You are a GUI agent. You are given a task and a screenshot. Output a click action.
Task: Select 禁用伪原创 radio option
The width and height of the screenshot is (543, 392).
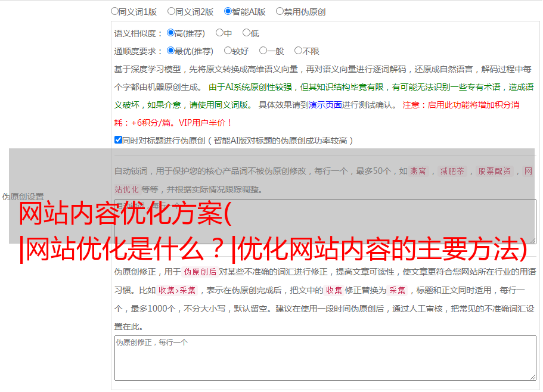[x=280, y=11]
